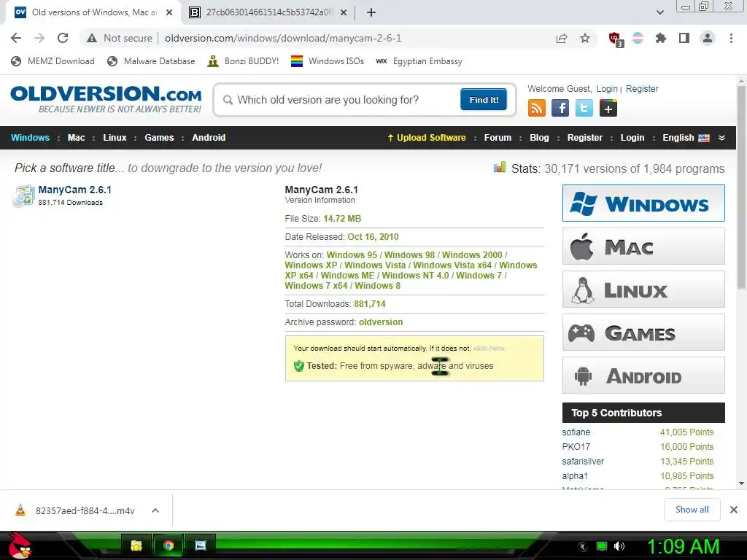This screenshot has width=747, height=560.
Task: Open the RSS feed icon
Action: tap(536, 108)
